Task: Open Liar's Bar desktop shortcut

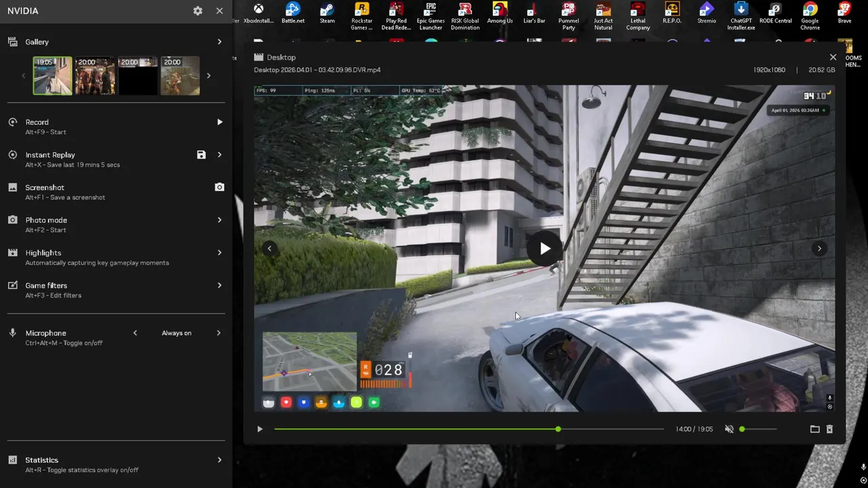Action: [x=534, y=14]
